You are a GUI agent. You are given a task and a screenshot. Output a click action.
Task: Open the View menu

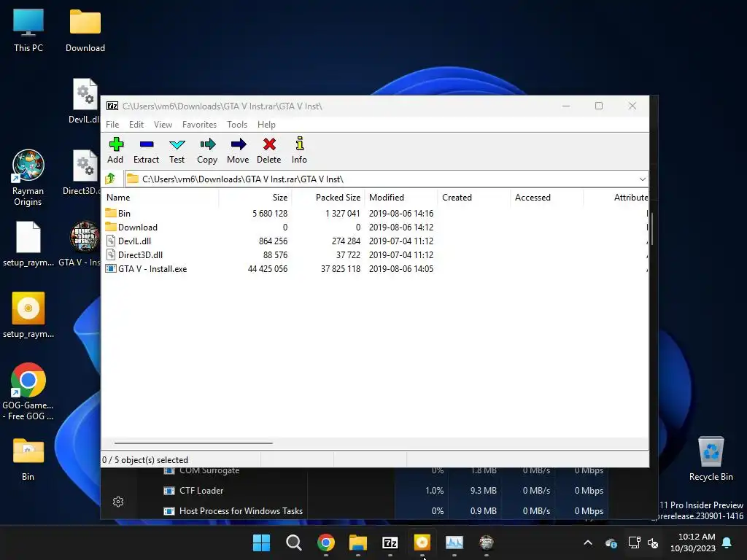(x=163, y=124)
